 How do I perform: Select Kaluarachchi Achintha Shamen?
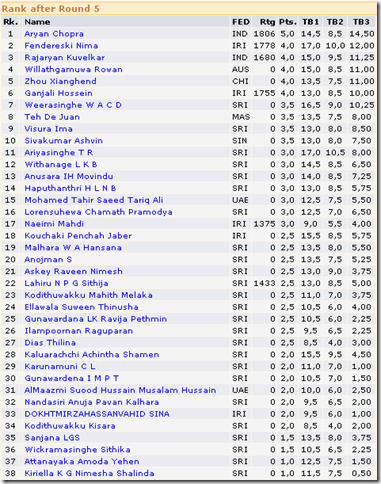pyautogui.click(x=92, y=355)
